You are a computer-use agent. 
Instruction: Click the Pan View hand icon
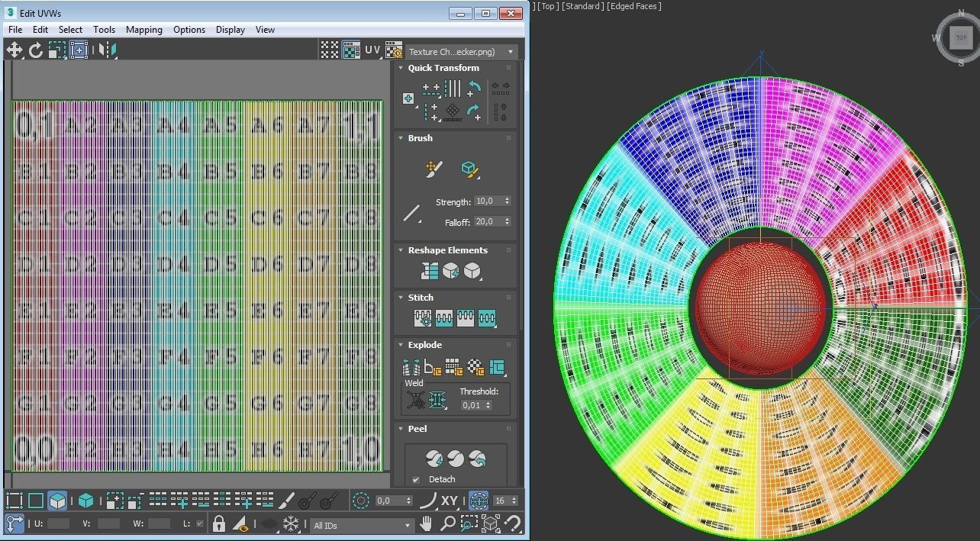pos(426,523)
